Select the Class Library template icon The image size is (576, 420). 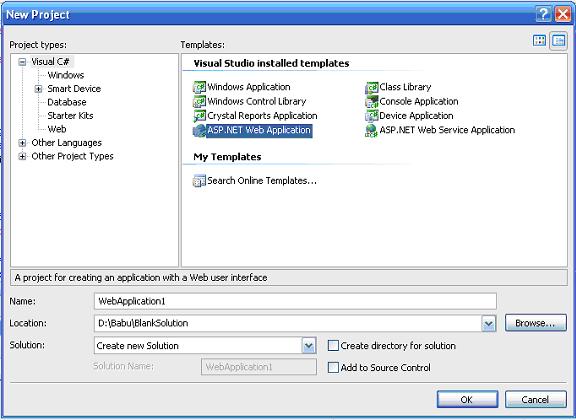(371, 87)
